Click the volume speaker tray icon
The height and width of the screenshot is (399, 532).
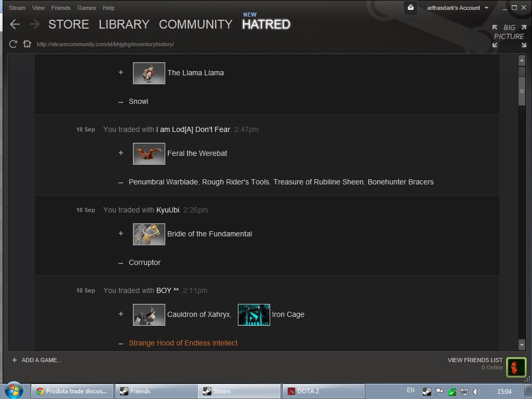[x=477, y=392]
